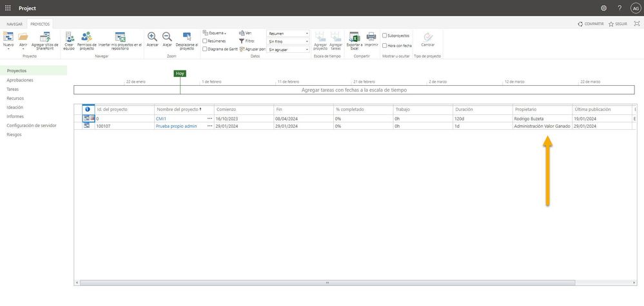Open the Ver dropdown showing Resumen

tap(288, 34)
